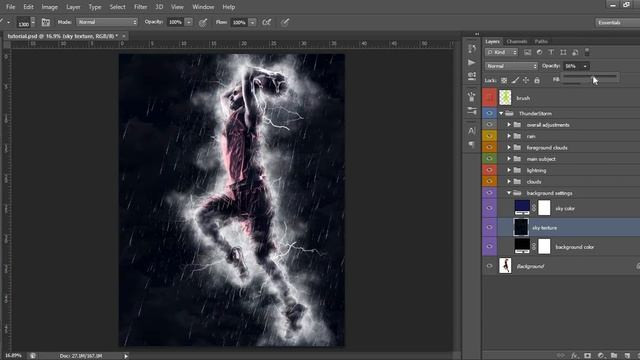Open brush Opacity slider arrow
This screenshot has height=360, width=640.
tap(189, 22)
